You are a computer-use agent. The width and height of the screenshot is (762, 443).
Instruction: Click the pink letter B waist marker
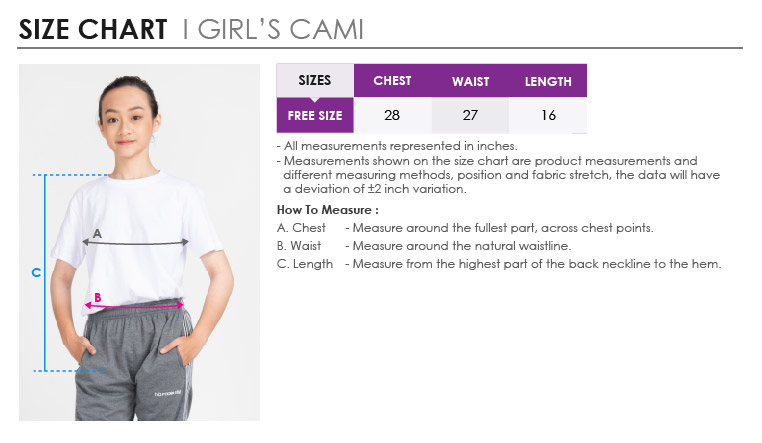(x=98, y=297)
